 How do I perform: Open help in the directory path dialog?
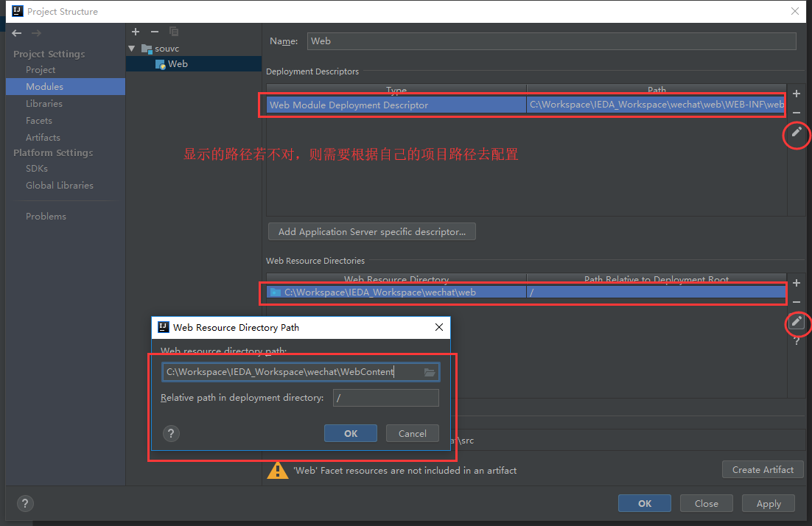[171, 433]
